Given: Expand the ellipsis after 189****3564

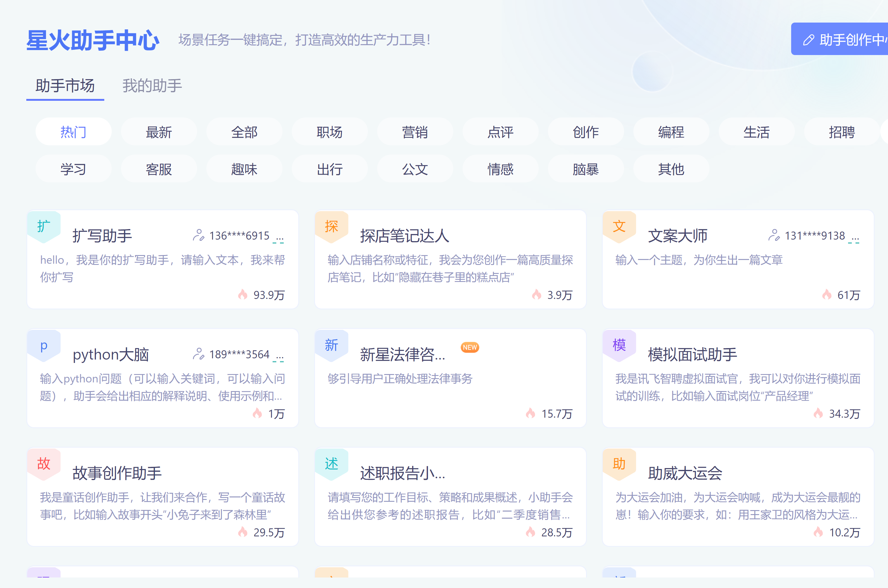Looking at the screenshot, I should (278, 357).
